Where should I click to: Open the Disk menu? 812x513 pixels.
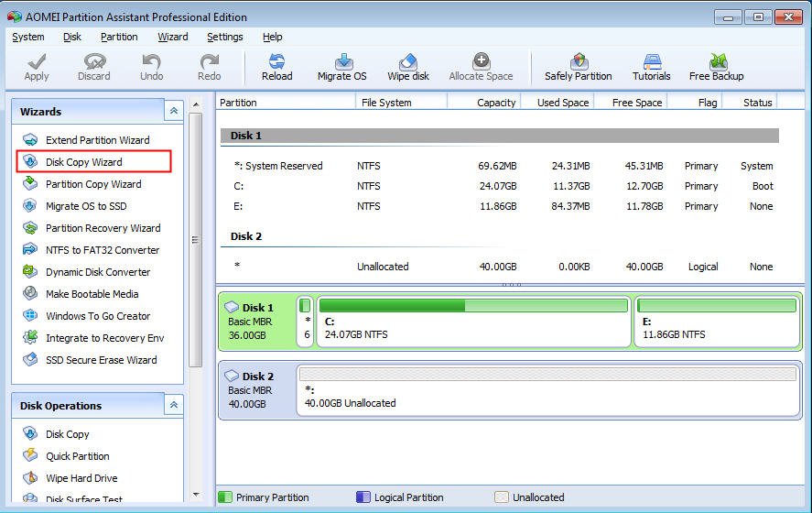click(72, 37)
